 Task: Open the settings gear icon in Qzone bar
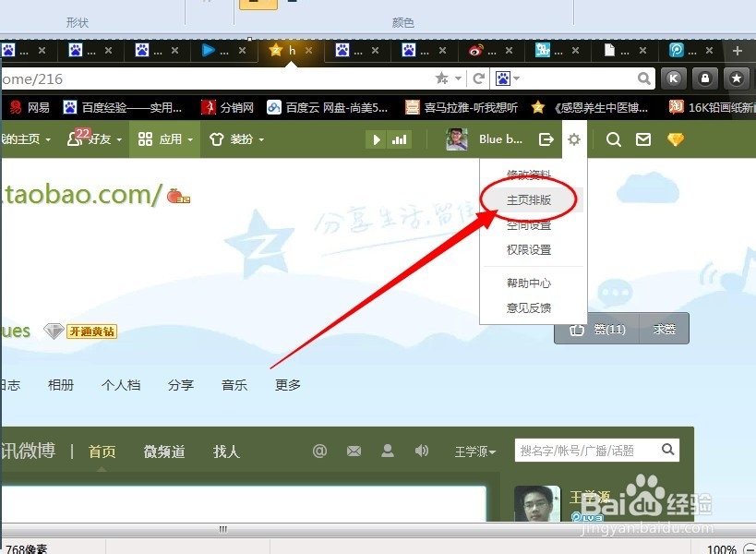pos(574,139)
